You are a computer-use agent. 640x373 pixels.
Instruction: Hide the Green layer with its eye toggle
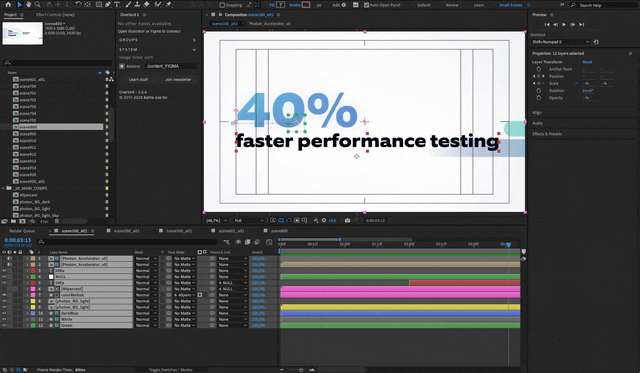tap(4, 325)
